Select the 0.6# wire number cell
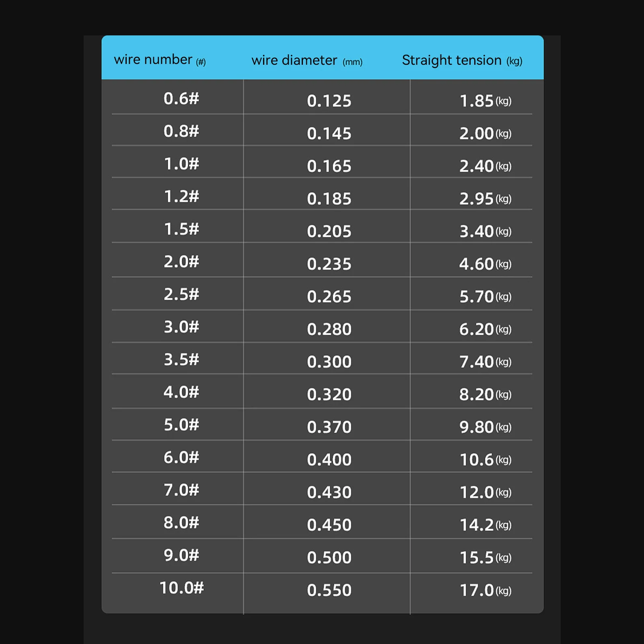Screen dimensions: 644x644 coord(181,99)
